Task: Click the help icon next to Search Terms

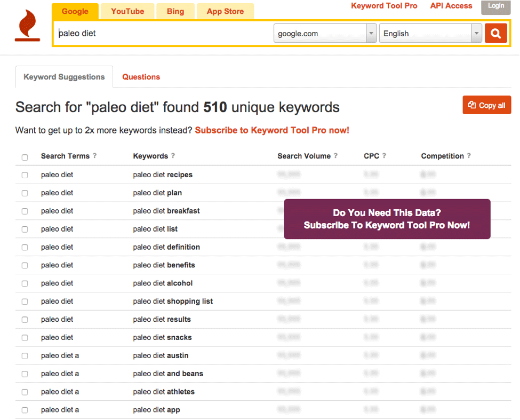Action: [94, 156]
